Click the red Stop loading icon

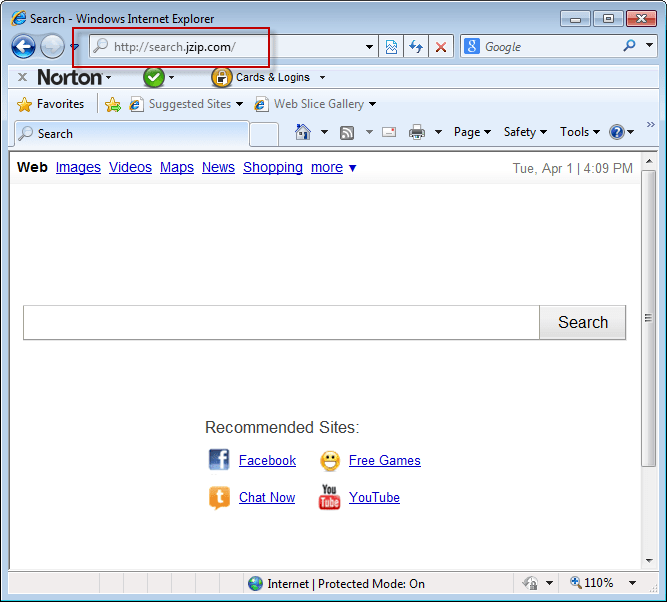(x=441, y=46)
